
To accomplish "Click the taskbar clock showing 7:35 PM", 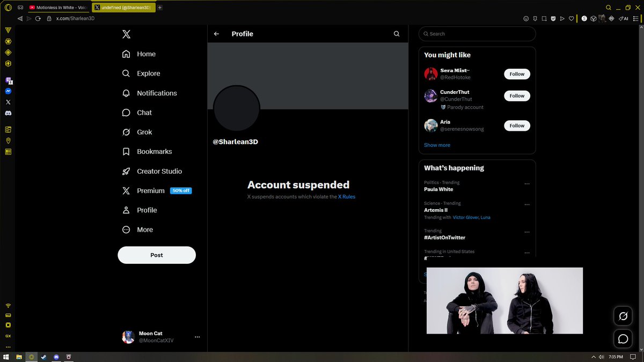I will (616, 357).
